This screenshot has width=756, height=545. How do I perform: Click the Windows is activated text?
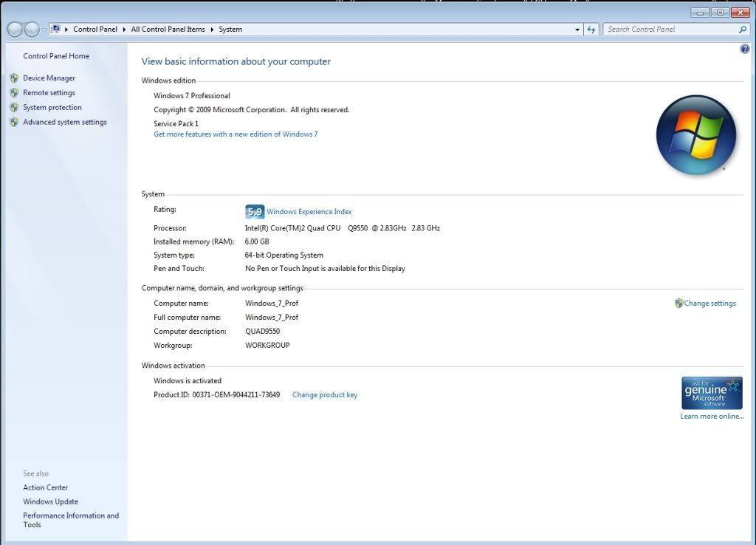pyautogui.click(x=188, y=380)
